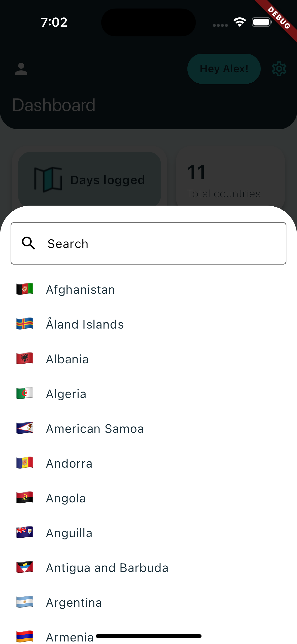Image resolution: width=297 pixels, height=644 pixels.
Task: Click the Search input field
Action: pos(148,243)
